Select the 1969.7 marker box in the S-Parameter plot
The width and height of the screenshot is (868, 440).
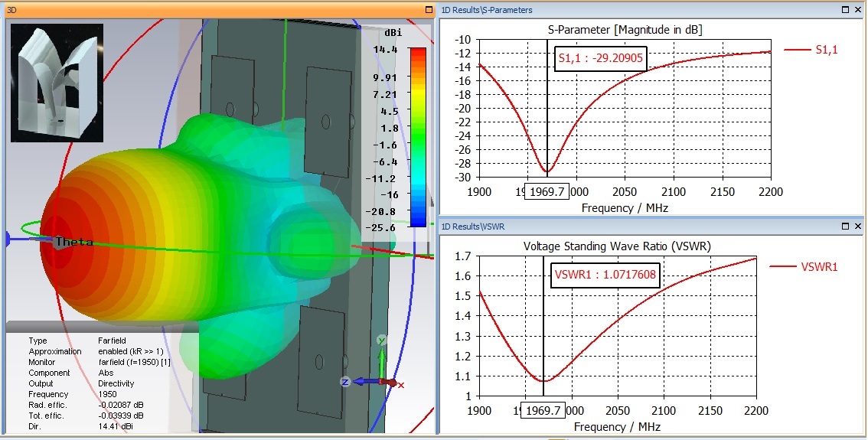click(x=547, y=191)
